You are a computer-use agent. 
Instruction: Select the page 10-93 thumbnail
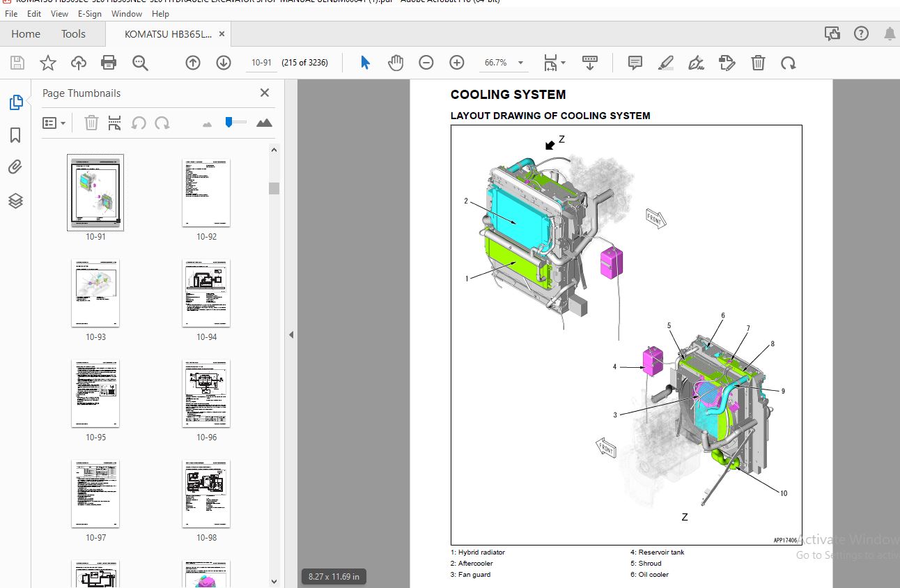click(95, 293)
